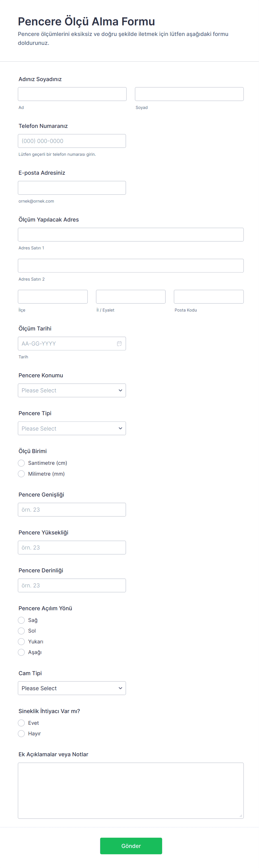The width and height of the screenshot is (259, 868).
Task: Select Milimetre (mm) radio option
Action: click(21, 474)
